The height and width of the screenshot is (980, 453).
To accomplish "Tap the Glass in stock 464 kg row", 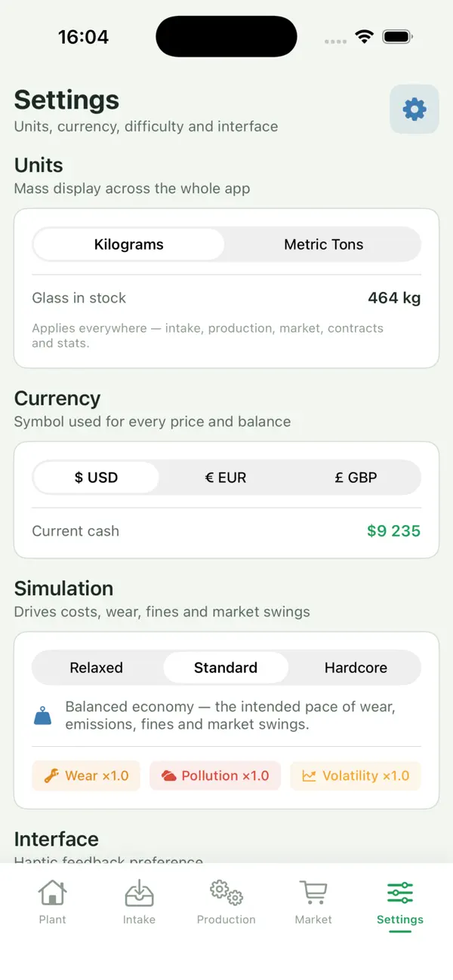I will coord(226,298).
